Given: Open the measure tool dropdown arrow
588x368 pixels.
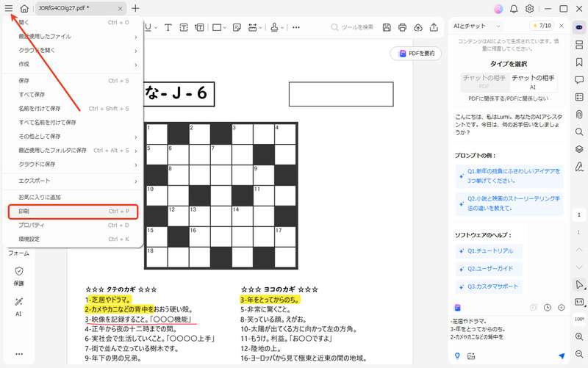Looking at the screenshot, I should pos(261,28).
